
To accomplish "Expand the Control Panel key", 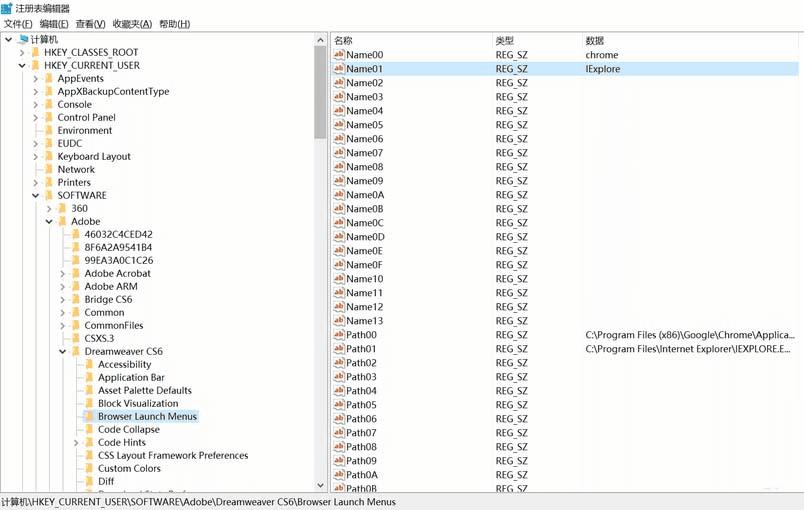I will point(35,117).
